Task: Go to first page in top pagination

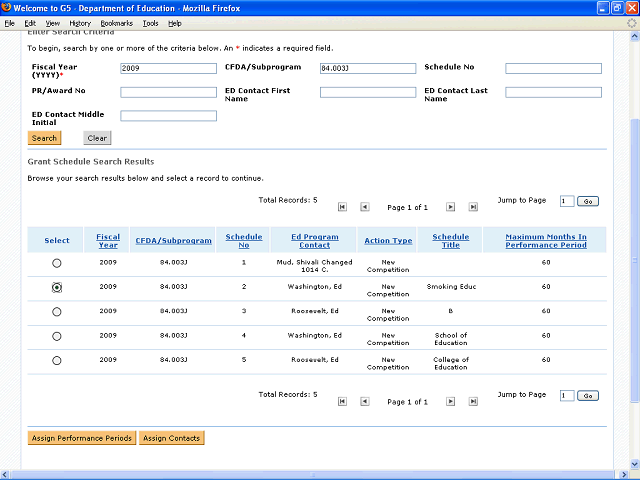Action: pyautogui.click(x=342, y=207)
